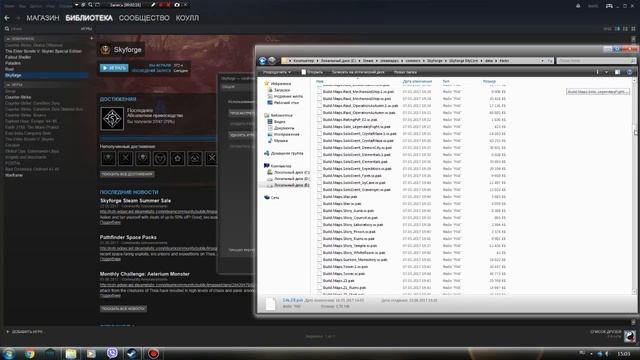The height and width of the screenshot is (360, 640).
Task: Open the МАГАЗИН tab in Steam
Action: click(43, 18)
